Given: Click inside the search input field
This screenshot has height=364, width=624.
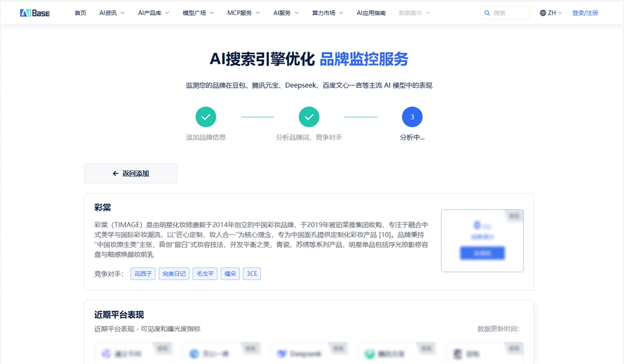Looking at the screenshot, I should pyautogui.click(x=509, y=12).
